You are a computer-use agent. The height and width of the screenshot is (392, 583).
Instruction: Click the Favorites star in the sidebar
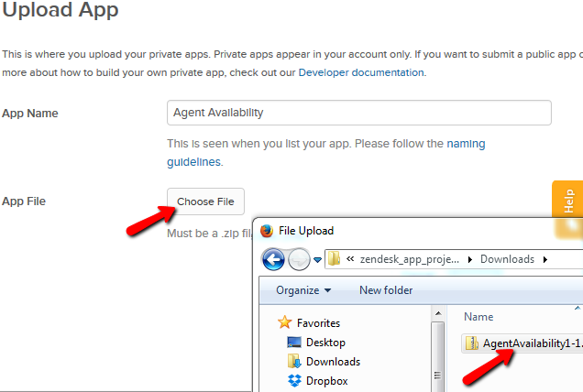click(284, 323)
